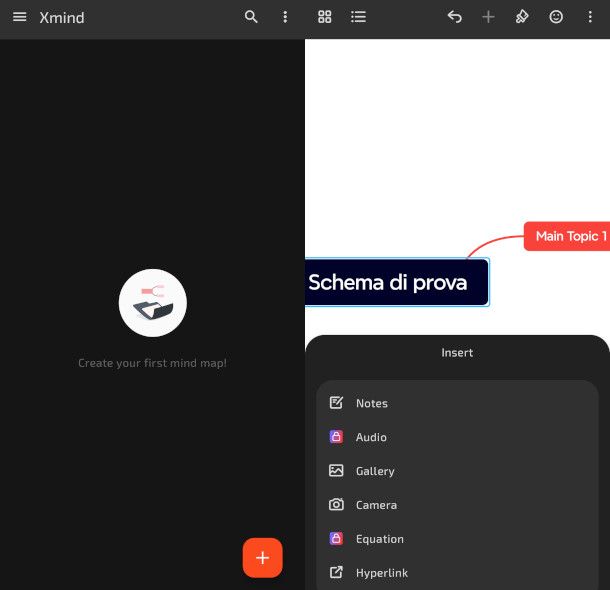Viewport: 610px width, 590px height.
Task: Switch to outline list view icon
Action: click(x=358, y=17)
